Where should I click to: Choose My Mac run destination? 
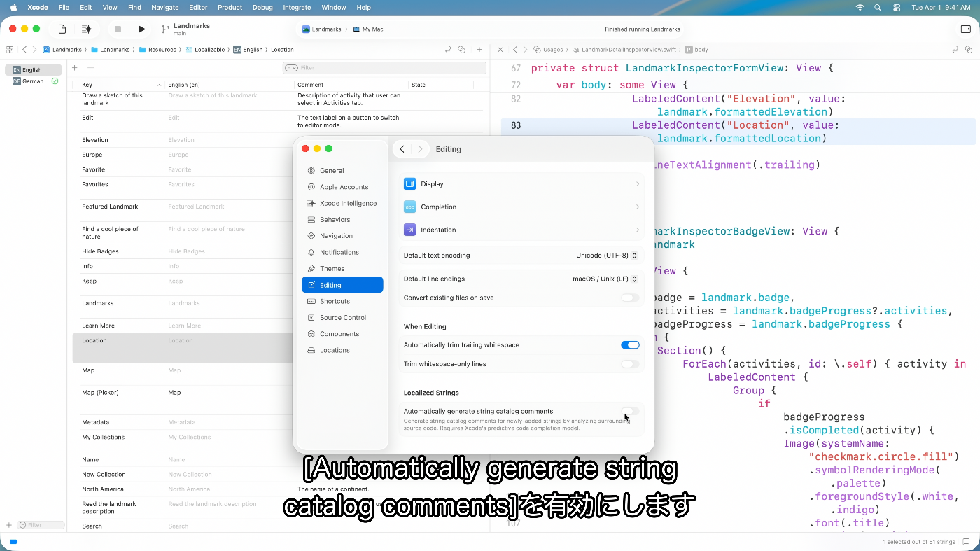(368, 29)
